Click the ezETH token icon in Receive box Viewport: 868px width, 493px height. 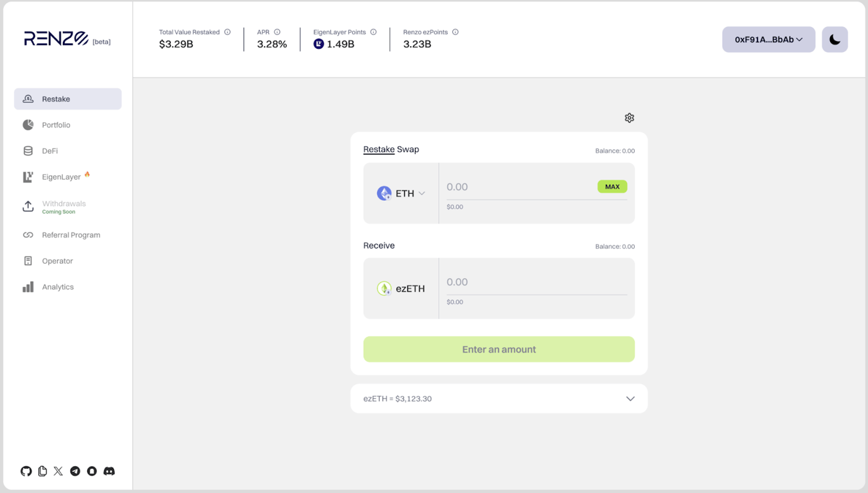tap(384, 288)
